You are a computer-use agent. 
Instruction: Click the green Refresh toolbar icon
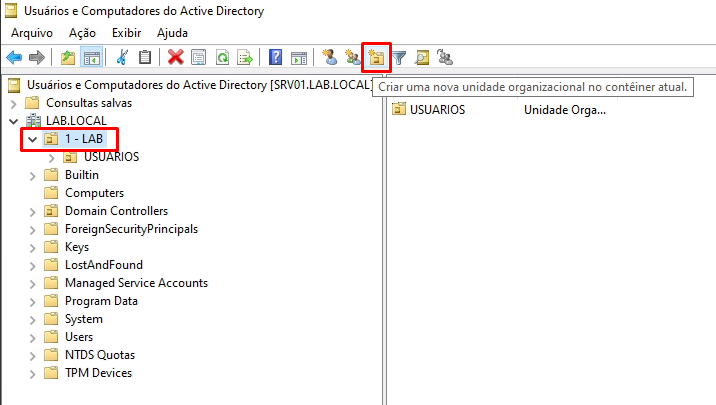222,58
